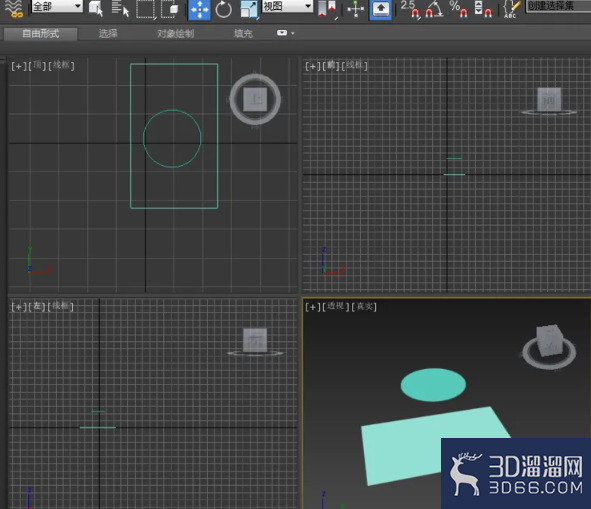Toggle Window/Crossing selection mode
This screenshot has height=509, width=591.
pos(170,9)
